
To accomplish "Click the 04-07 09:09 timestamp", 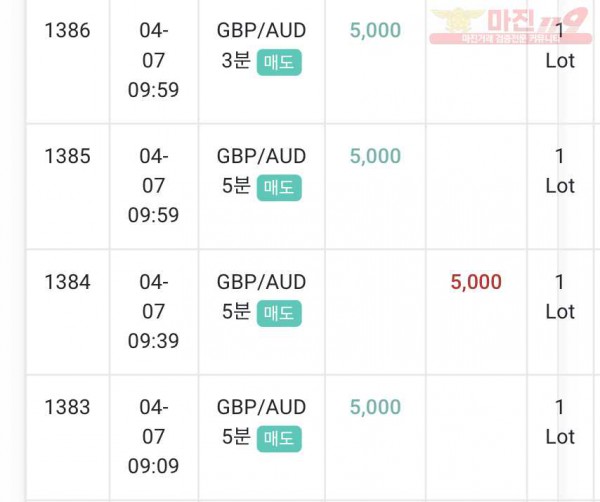I will coord(153,436).
